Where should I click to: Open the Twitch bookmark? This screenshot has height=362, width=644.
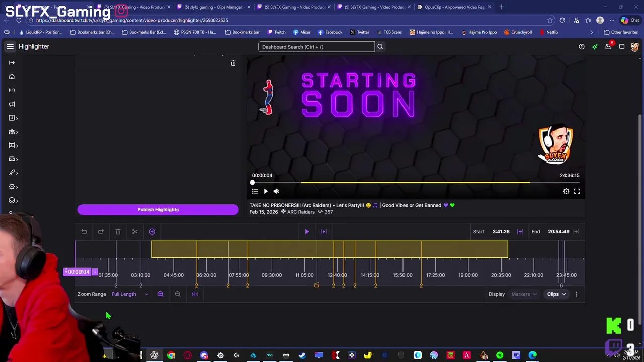[x=277, y=32]
